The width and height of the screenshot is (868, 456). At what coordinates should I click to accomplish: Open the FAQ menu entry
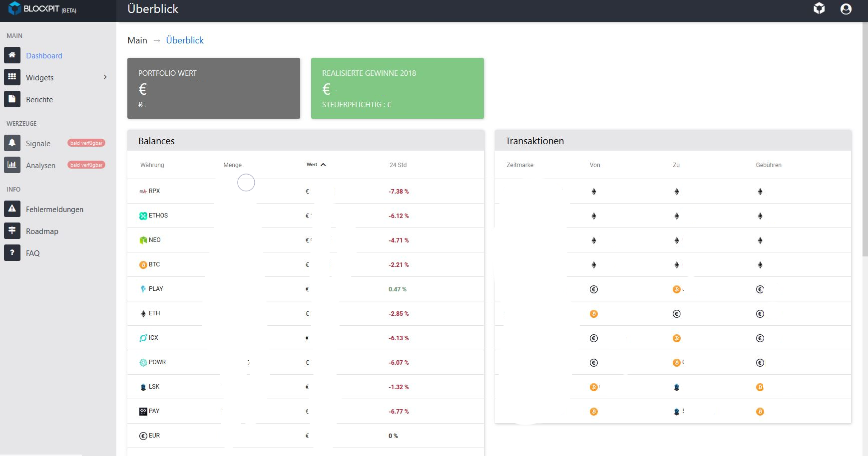[32, 253]
